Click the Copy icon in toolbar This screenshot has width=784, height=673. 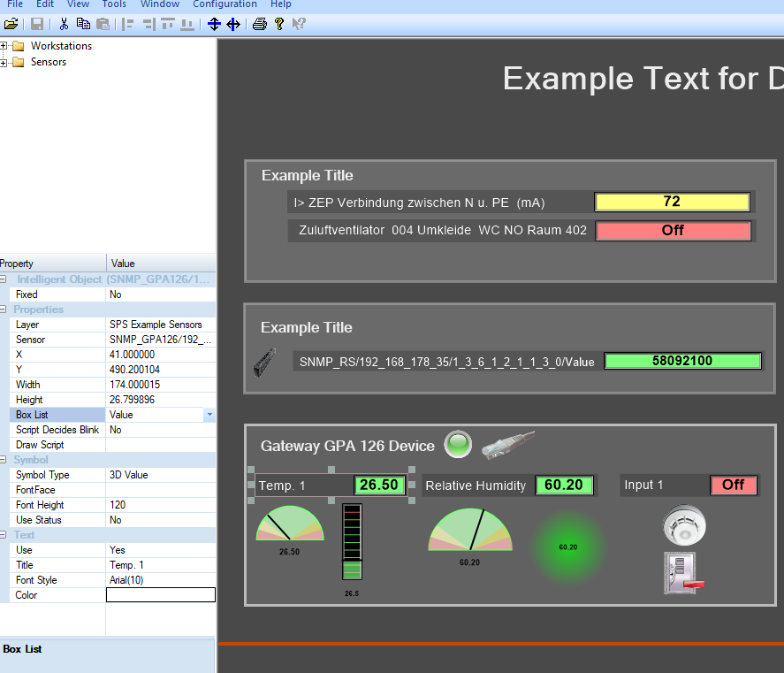pos(83,25)
